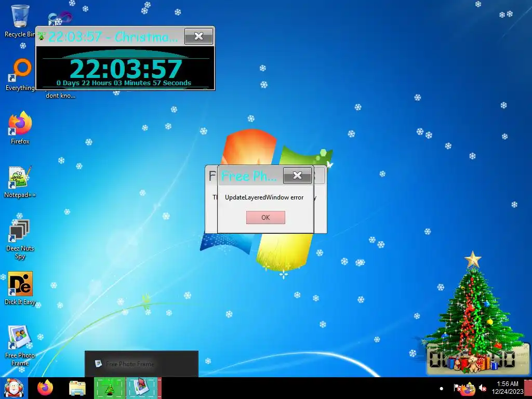The image size is (532, 399).
Task: Select the partially hidden infinity-logo desktop shortcut
Action: click(60, 19)
